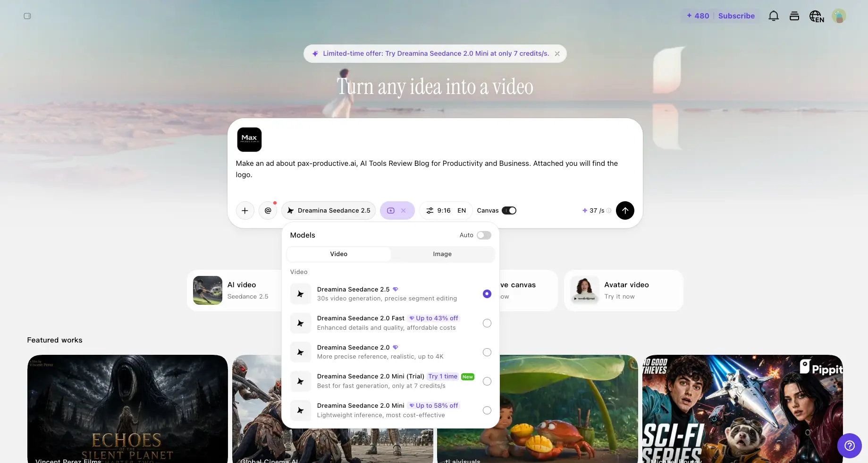This screenshot has height=463, width=868.
Task: Open the help question mark button
Action: [850, 446]
